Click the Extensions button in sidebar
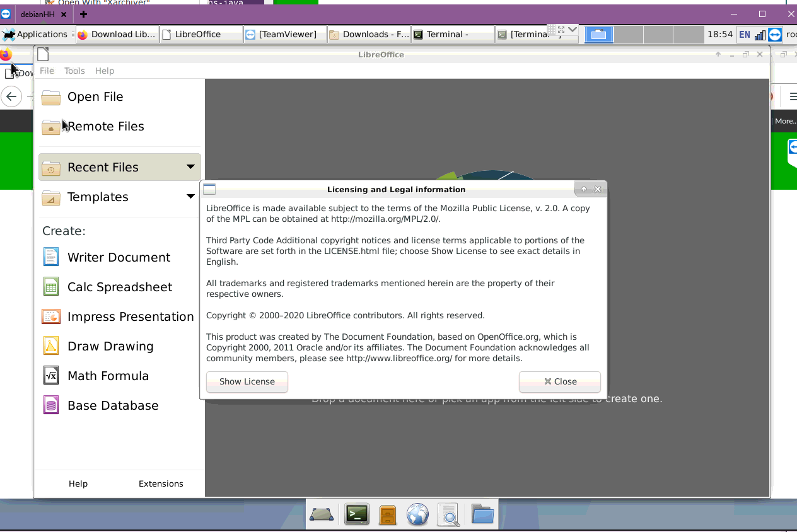The height and width of the screenshot is (532, 797). tap(161, 483)
